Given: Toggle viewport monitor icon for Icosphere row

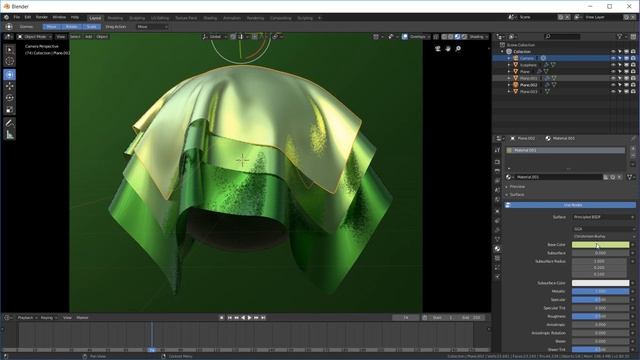Looking at the screenshot, I should [x=626, y=65].
